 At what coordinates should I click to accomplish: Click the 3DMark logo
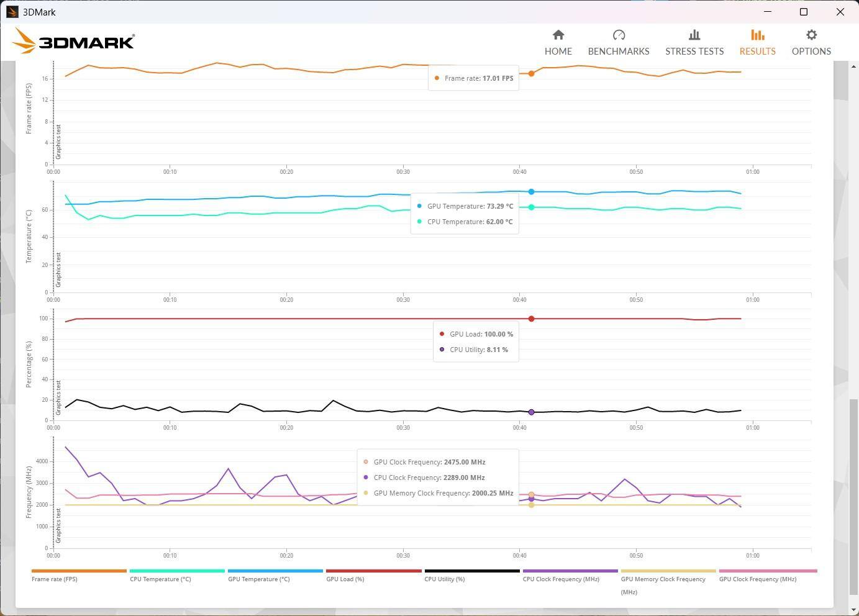[73, 42]
